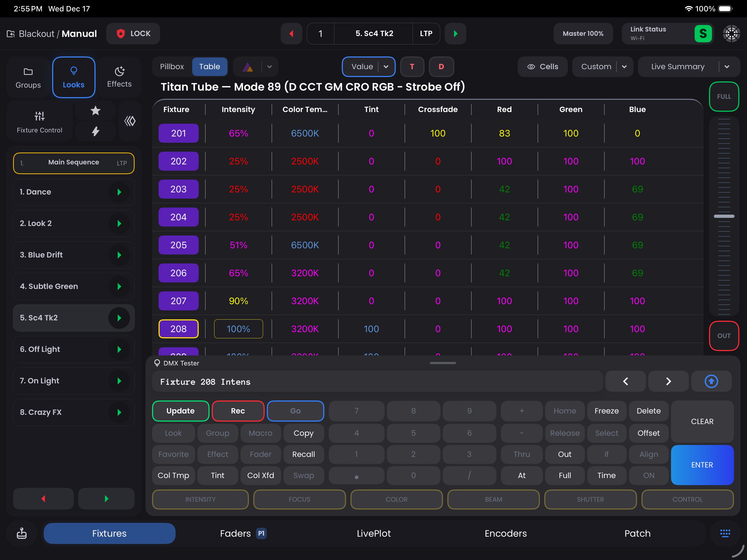Image resolution: width=747 pixels, height=560 pixels.
Task: Switch to the Effects tab
Action: tap(119, 77)
